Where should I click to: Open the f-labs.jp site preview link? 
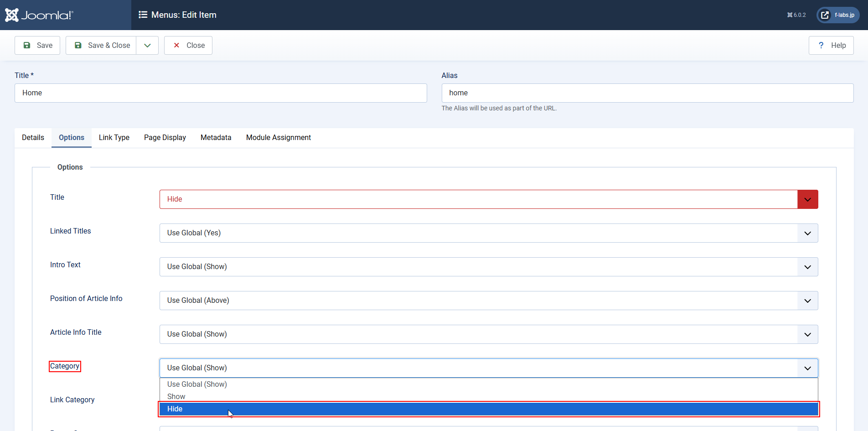coord(838,15)
